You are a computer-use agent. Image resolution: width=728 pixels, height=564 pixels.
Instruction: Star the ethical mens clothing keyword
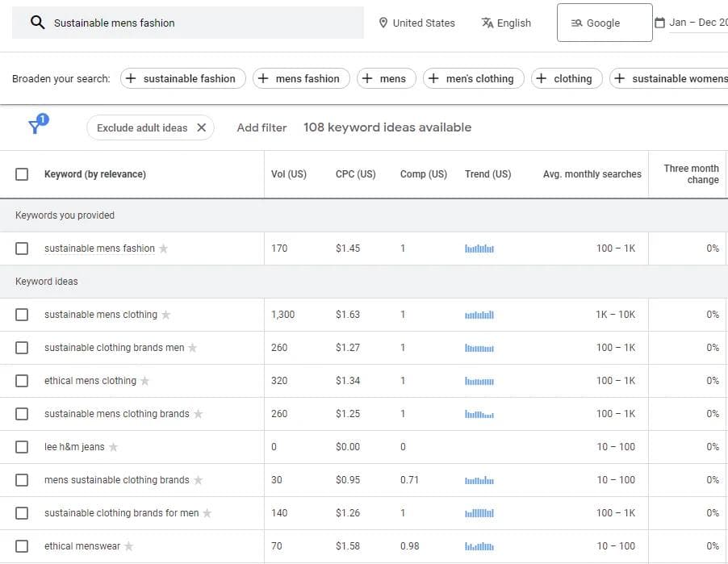pos(145,381)
